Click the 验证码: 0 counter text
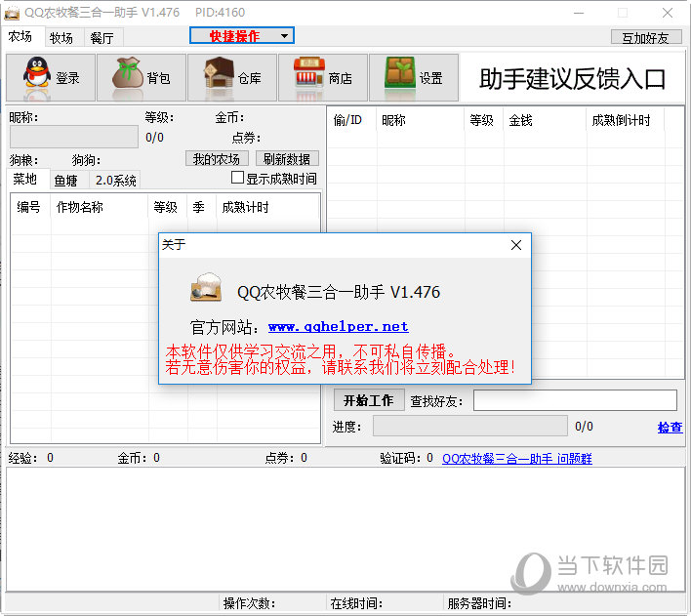Image resolution: width=691 pixels, height=616 pixels. point(406,458)
